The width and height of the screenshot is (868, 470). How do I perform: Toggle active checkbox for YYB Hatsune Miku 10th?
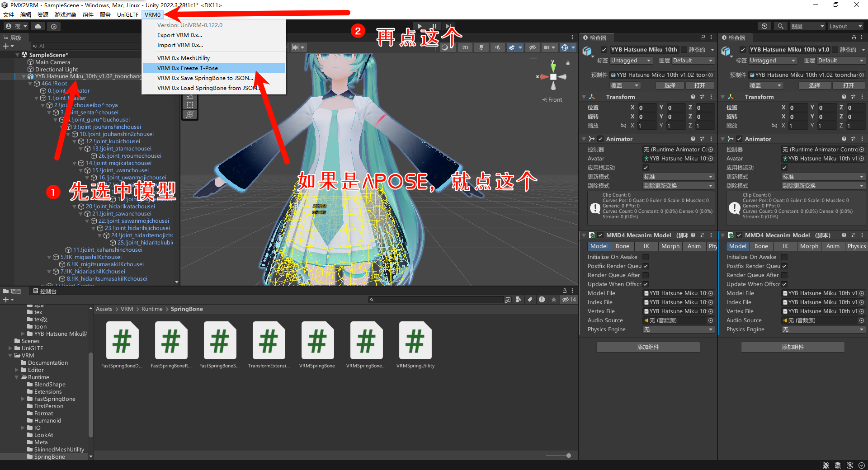pos(604,50)
